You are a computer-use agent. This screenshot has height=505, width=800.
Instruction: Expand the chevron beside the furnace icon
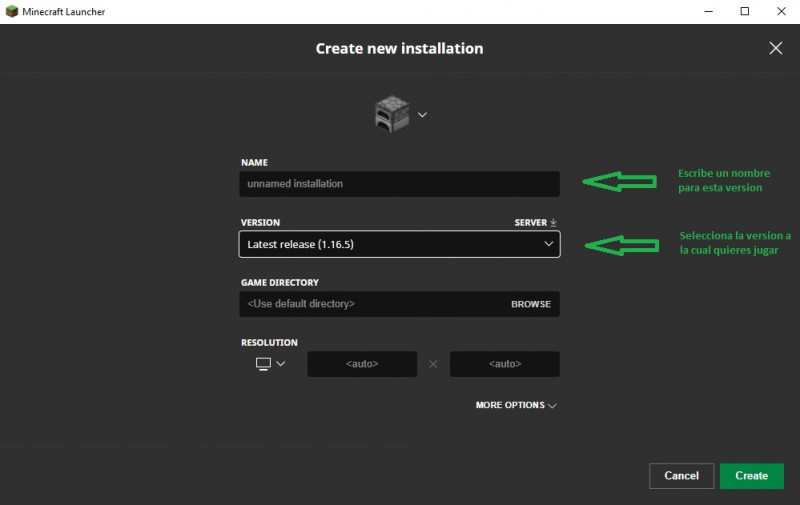pos(422,115)
